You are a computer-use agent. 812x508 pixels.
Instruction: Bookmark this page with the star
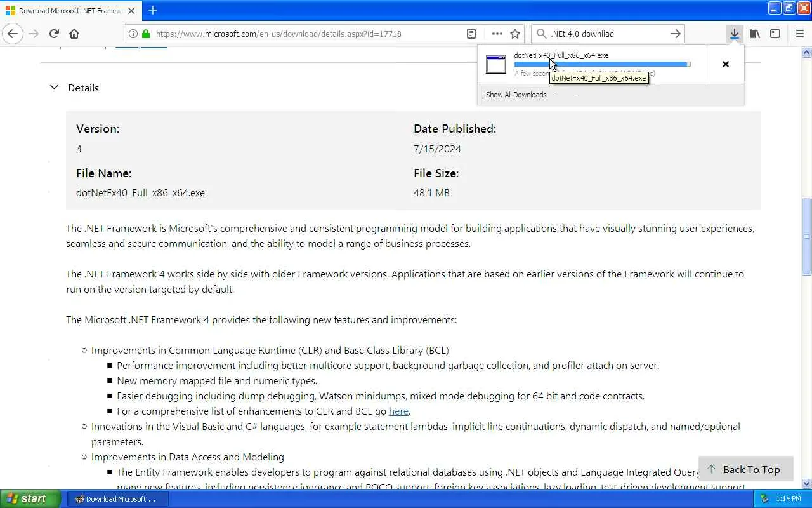pyautogui.click(x=515, y=34)
